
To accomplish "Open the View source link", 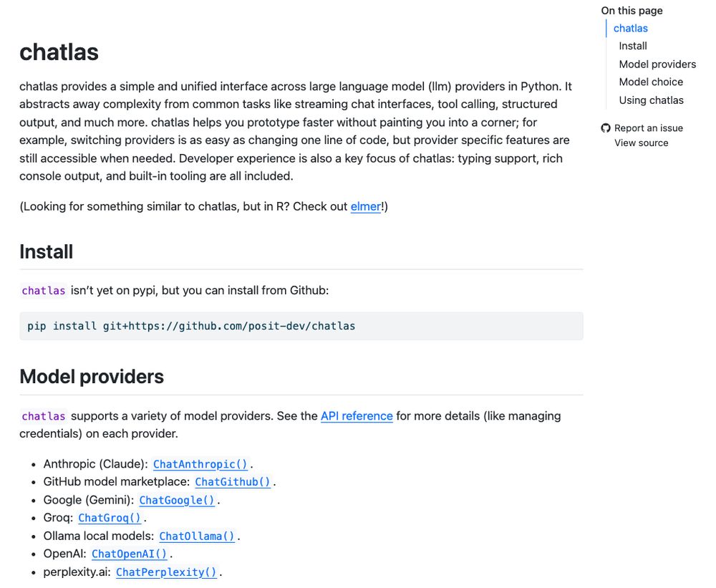I will pyautogui.click(x=641, y=143).
